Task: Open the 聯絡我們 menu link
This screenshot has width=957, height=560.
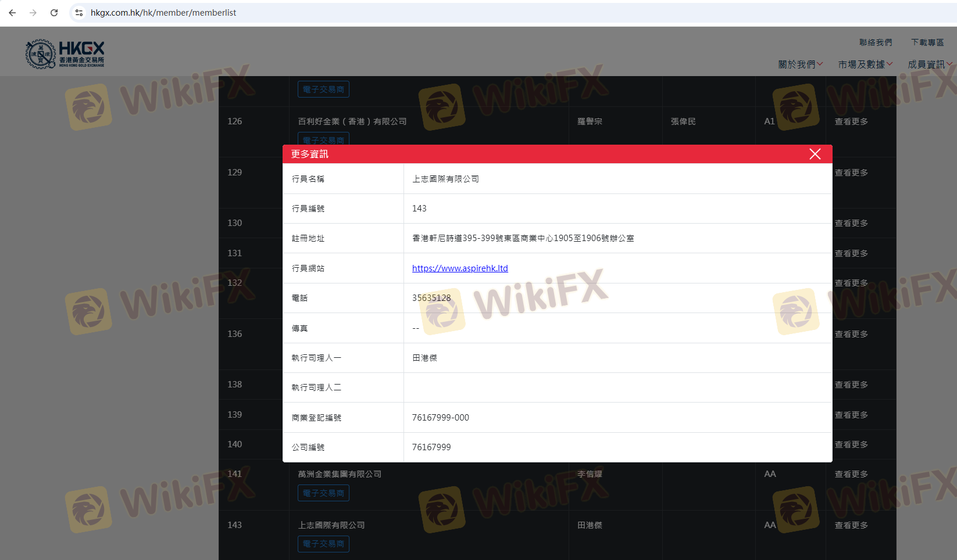Action: [x=875, y=42]
